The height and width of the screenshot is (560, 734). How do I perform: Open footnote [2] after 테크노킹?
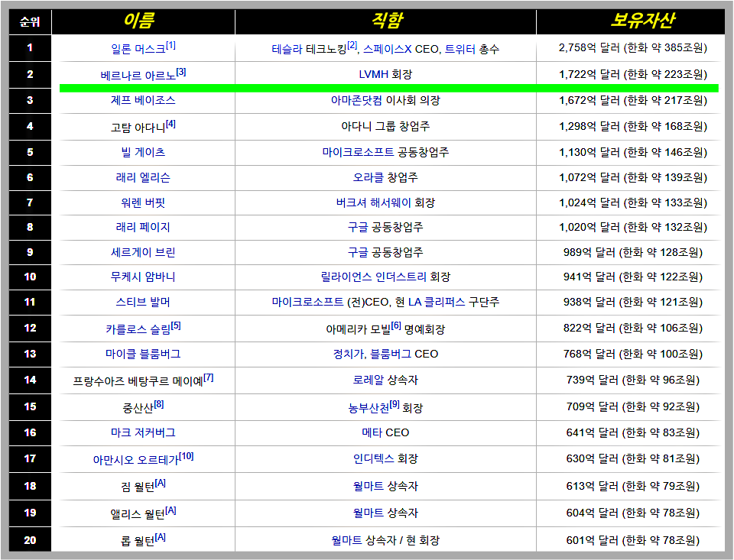coord(352,45)
